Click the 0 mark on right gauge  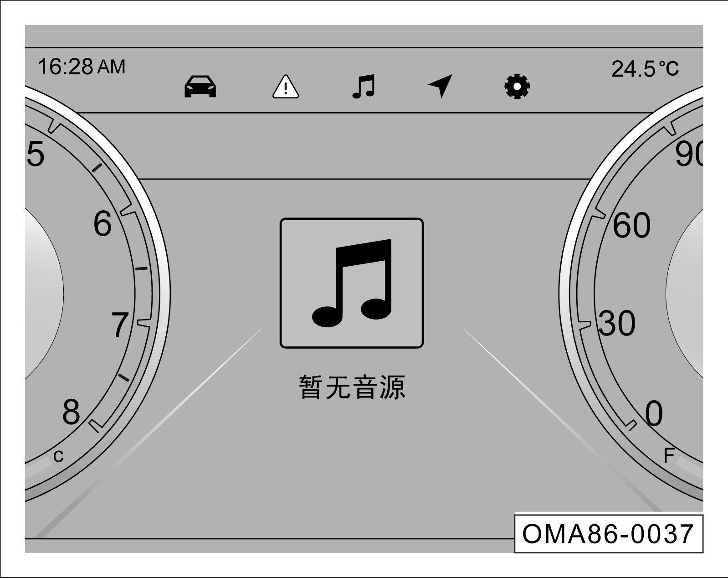pyautogui.click(x=654, y=413)
